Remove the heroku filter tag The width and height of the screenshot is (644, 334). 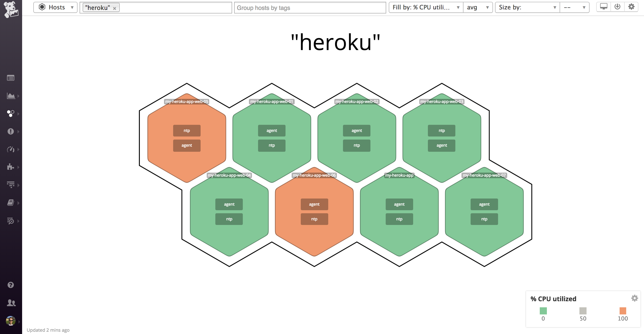click(x=115, y=8)
